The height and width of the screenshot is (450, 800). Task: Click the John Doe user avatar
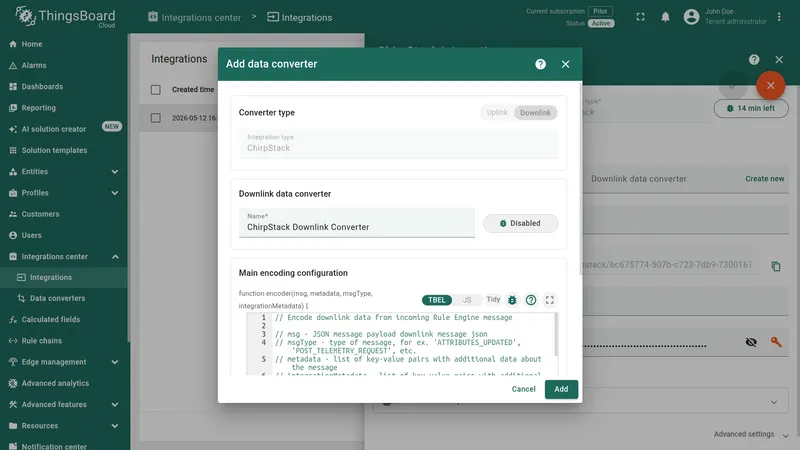click(691, 17)
